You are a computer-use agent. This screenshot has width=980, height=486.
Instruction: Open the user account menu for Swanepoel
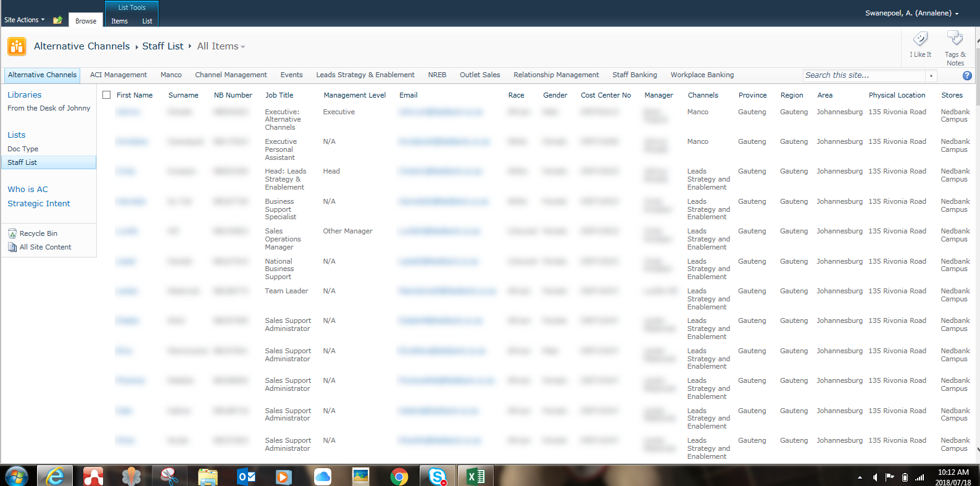coord(911,13)
